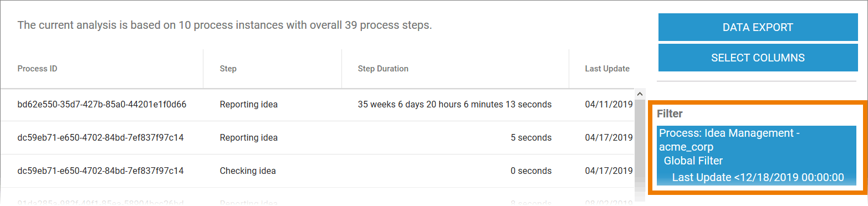The width and height of the screenshot is (868, 206).
Task: Sort by the Step column header
Action: click(228, 69)
